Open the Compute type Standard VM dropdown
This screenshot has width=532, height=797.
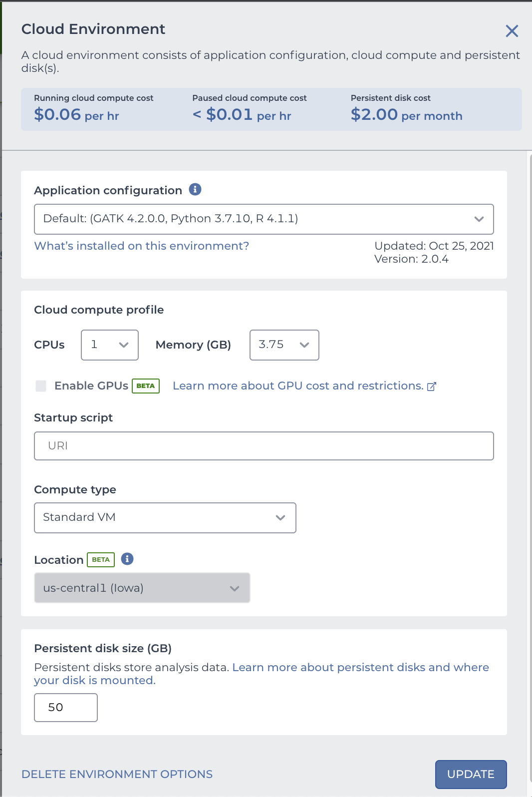point(165,518)
